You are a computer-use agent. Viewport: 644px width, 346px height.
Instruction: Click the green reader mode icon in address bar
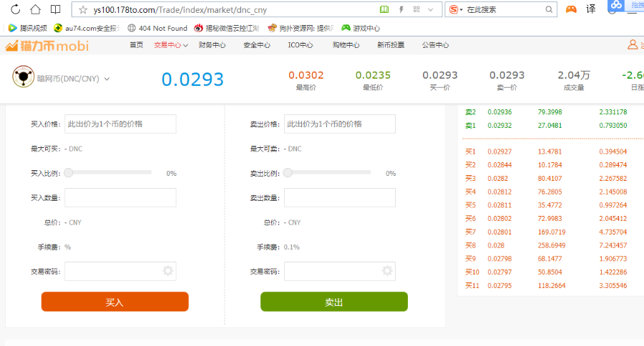(384, 9)
